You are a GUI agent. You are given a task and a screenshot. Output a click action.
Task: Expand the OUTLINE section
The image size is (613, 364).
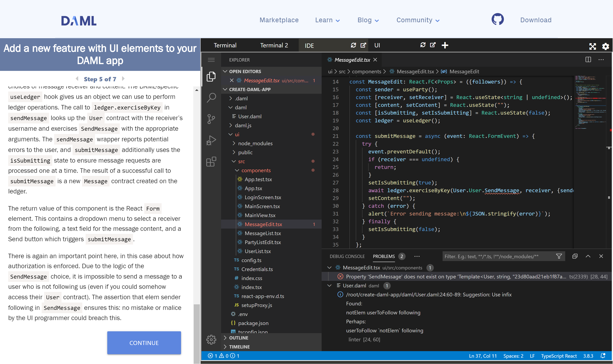point(238,338)
